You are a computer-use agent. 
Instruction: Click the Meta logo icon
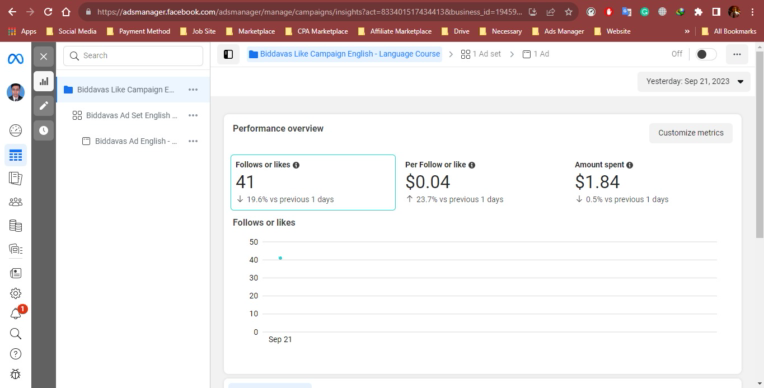click(16, 58)
